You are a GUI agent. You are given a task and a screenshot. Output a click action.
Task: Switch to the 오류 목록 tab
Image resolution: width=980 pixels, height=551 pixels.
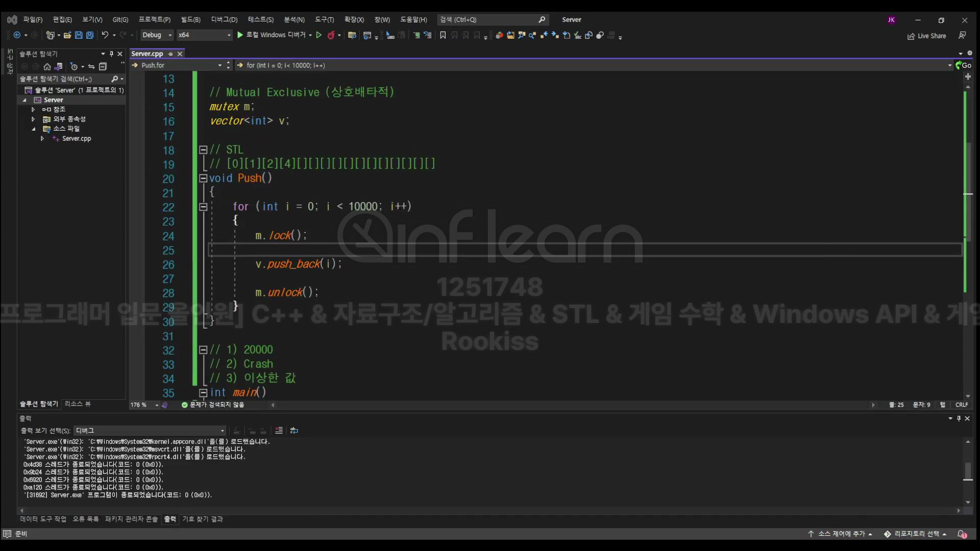(x=85, y=519)
